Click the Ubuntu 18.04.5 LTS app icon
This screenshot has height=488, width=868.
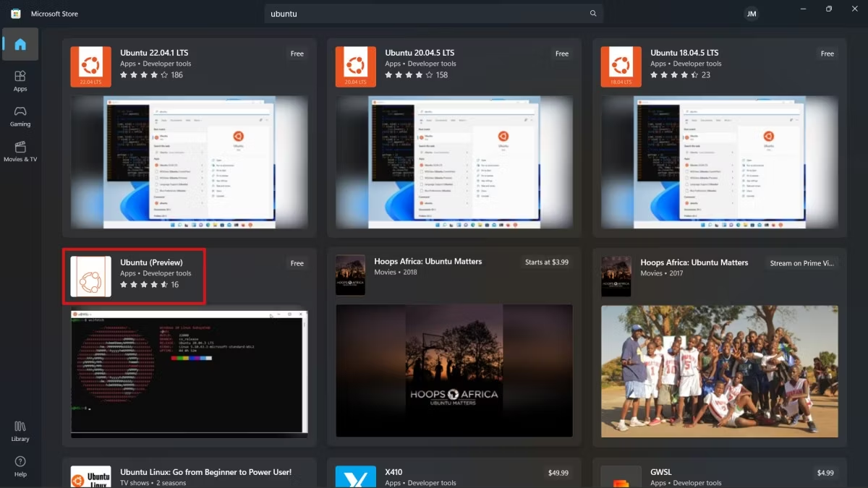coord(621,67)
